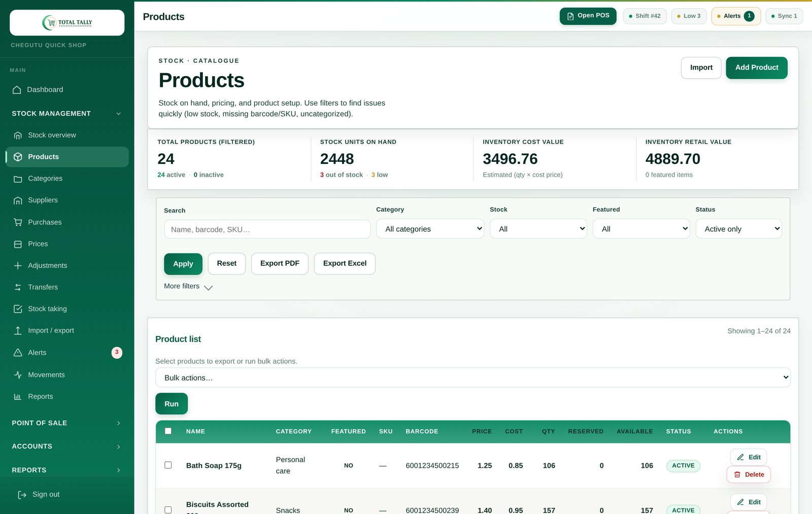Apply the product filters
This screenshot has height=514, width=812.
pyautogui.click(x=183, y=264)
